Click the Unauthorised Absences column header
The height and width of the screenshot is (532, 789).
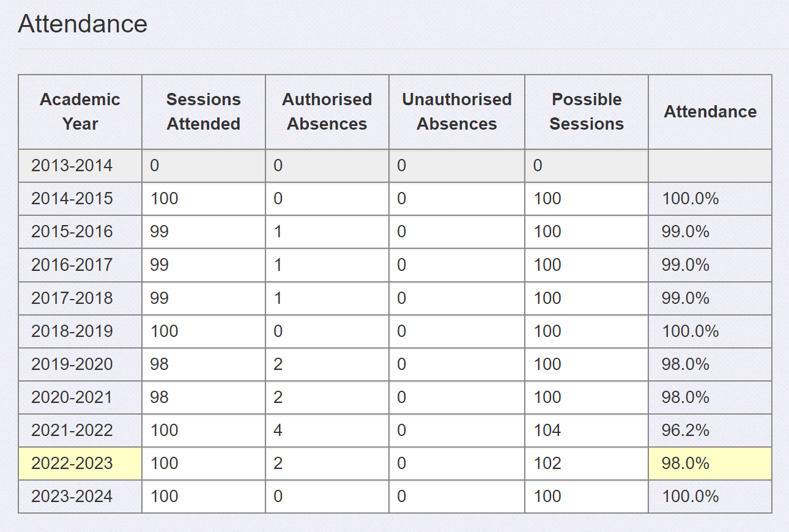tap(457, 112)
